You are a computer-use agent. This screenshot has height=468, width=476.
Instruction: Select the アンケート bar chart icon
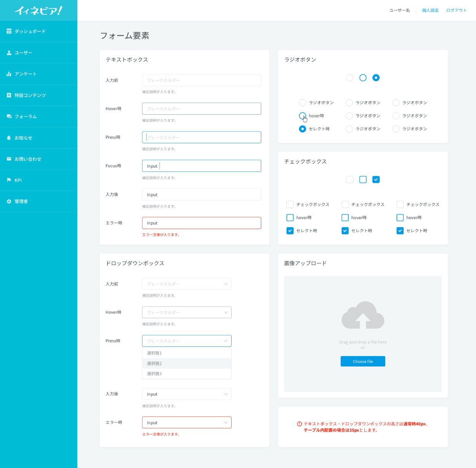9,74
